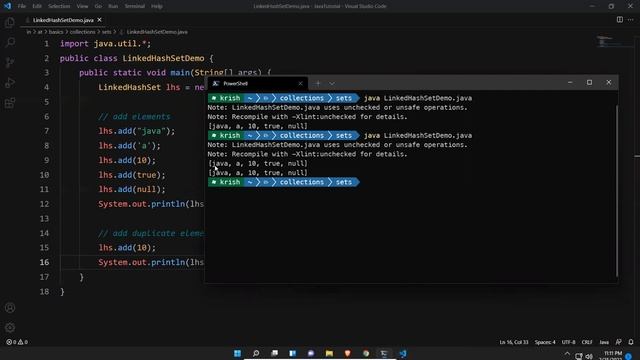Image resolution: width=640 pixels, height=360 pixels.
Task: Click 'basics' in the breadcrumb path
Action: point(56,32)
